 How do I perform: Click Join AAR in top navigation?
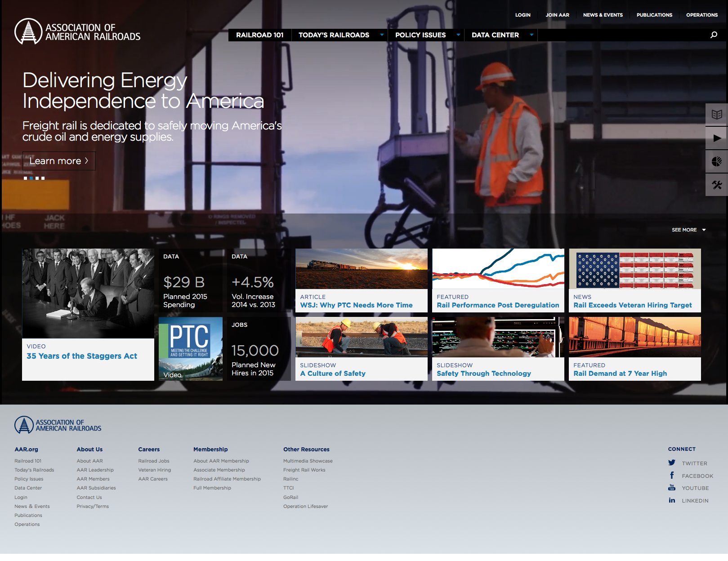click(558, 15)
